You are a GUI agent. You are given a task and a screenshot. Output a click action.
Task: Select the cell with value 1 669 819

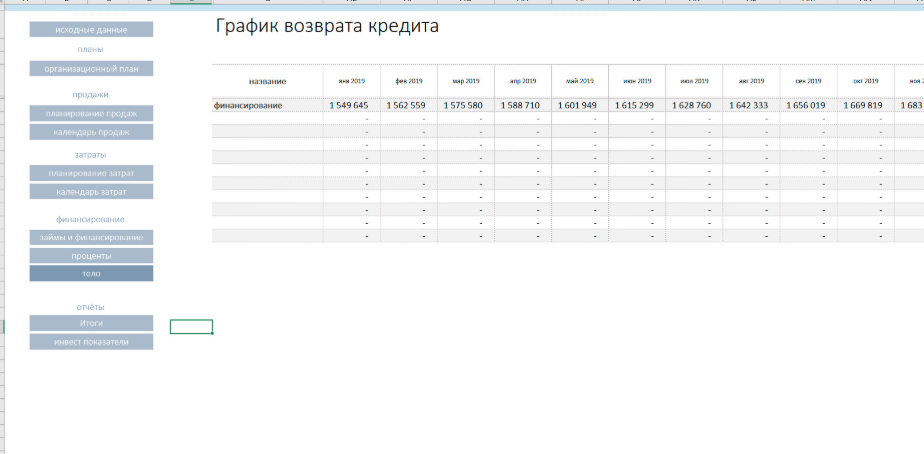[x=865, y=105]
